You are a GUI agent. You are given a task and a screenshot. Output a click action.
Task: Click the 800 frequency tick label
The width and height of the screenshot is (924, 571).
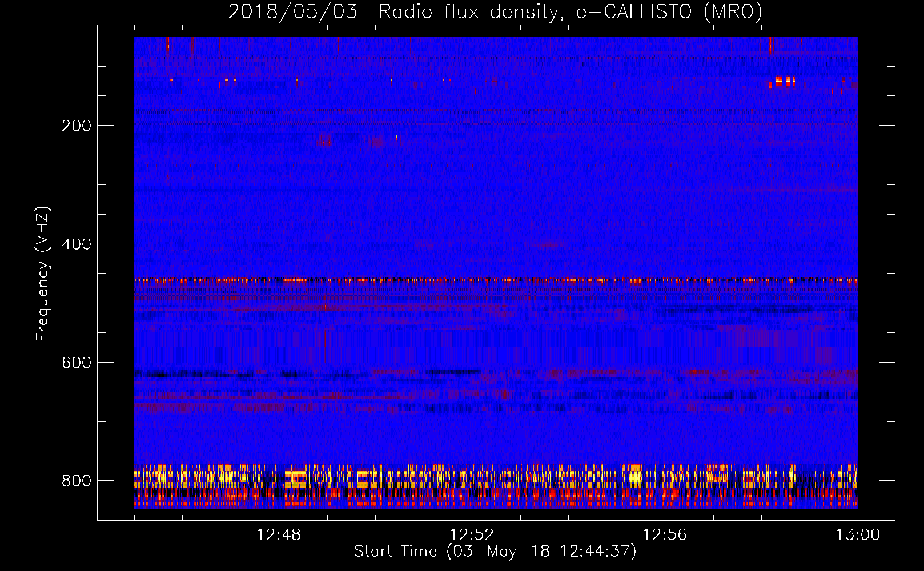pyautogui.click(x=77, y=481)
